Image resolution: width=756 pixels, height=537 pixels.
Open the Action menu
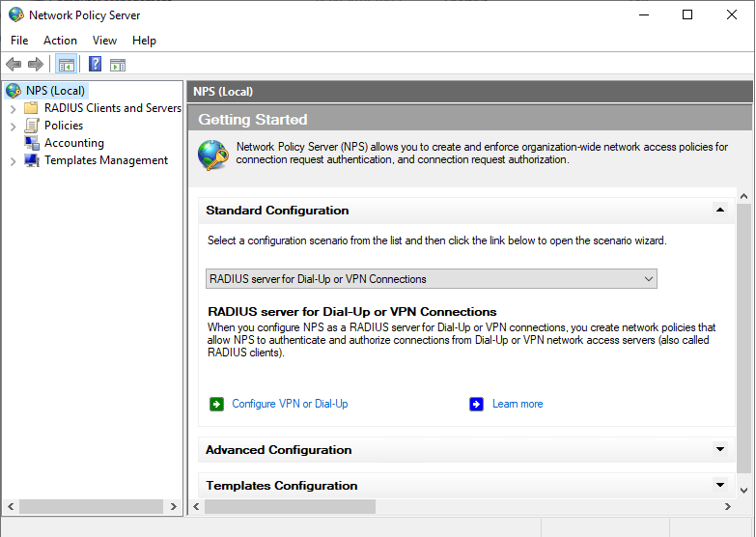point(60,41)
